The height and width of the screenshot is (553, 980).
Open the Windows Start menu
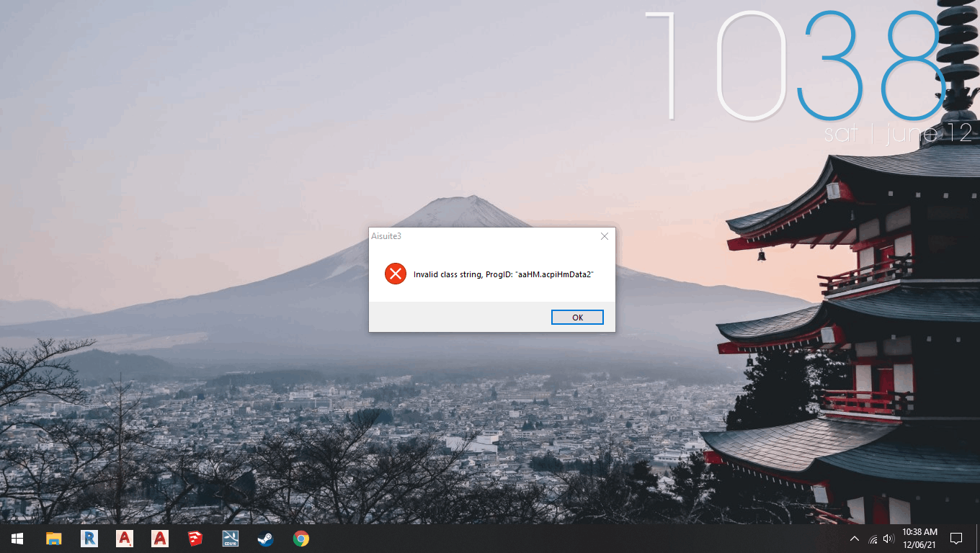(16, 538)
